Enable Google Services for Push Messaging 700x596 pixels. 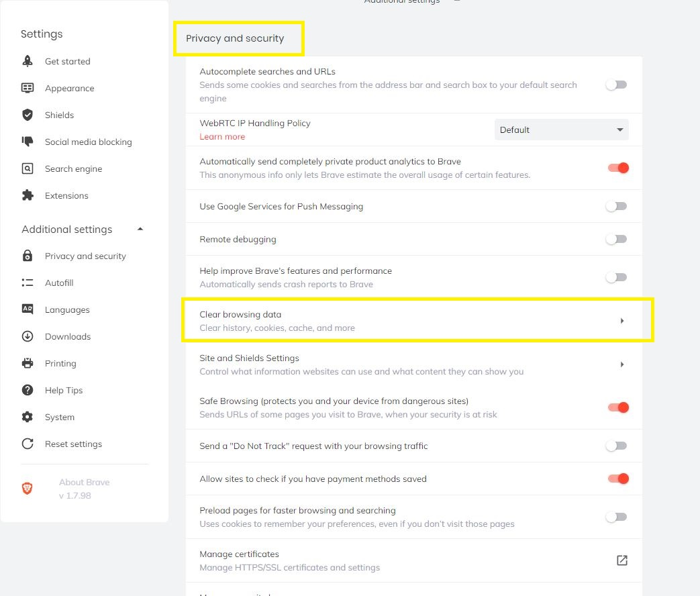[617, 206]
